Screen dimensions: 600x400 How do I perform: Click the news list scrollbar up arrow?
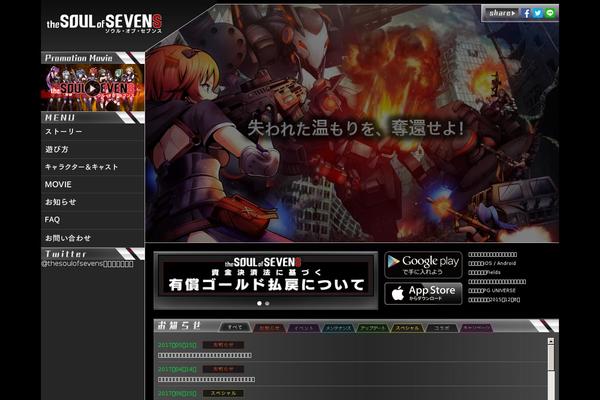551,341
